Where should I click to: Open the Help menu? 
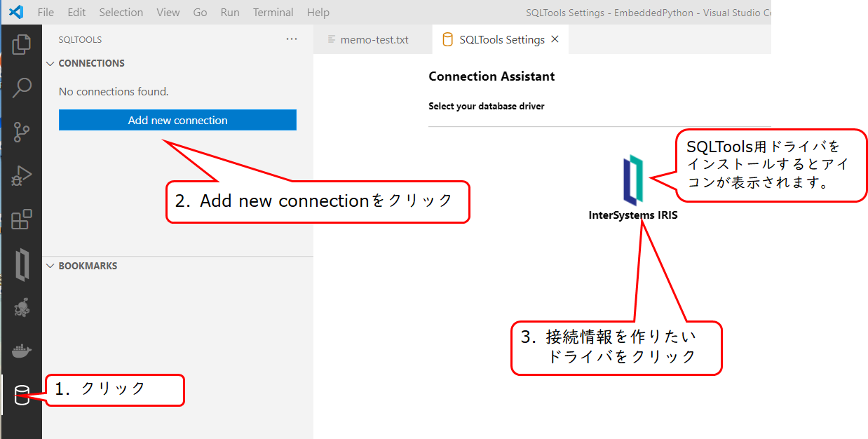click(x=318, y=12)
